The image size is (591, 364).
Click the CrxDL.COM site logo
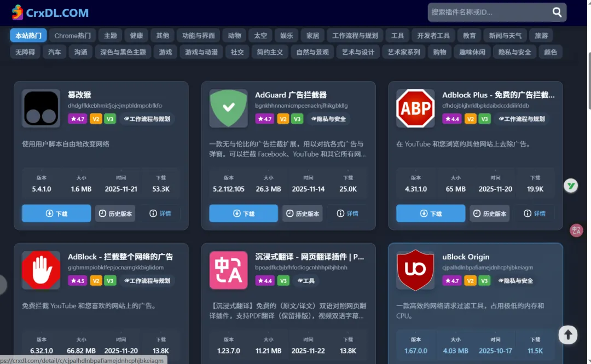50,13
